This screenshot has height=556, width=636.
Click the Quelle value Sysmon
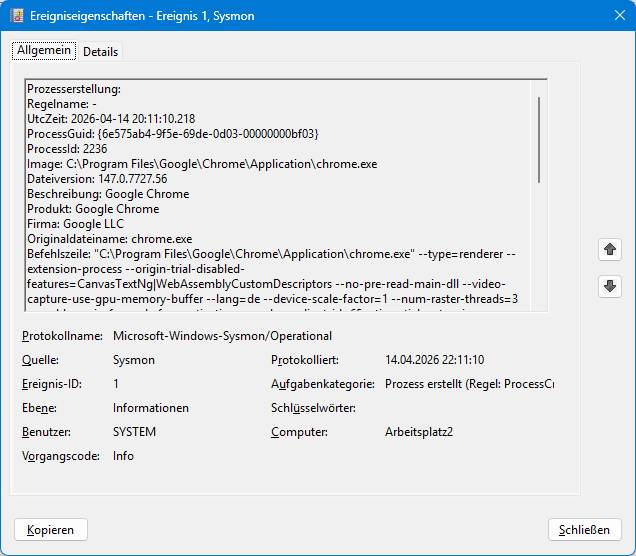[134, 360]
